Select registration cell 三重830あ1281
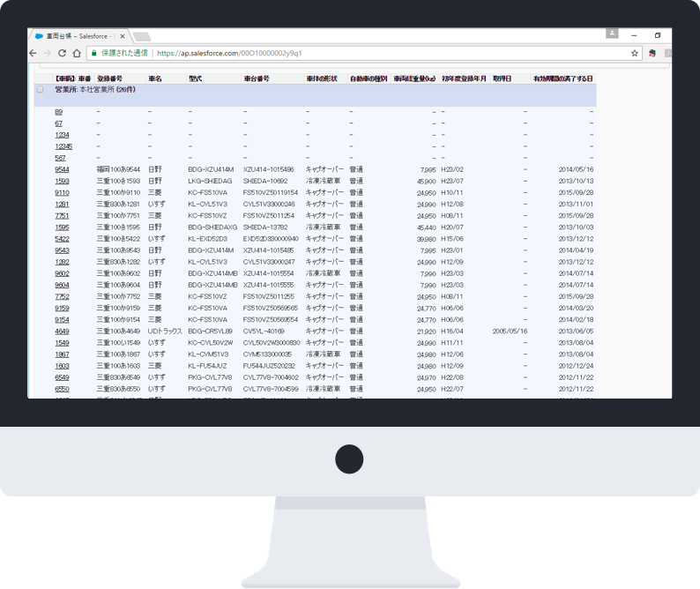The width and height of the screenshot is (700, 589). (118, 205)
